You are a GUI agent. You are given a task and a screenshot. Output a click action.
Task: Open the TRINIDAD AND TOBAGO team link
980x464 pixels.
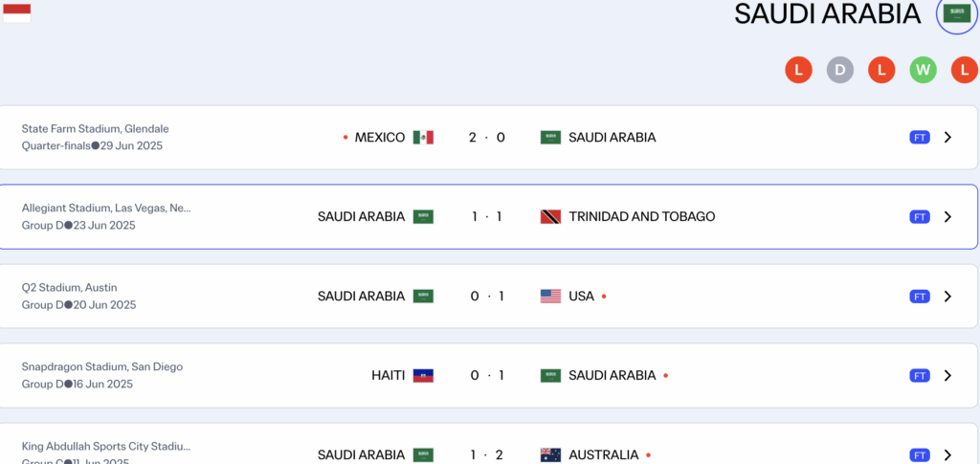coord(641,217)
